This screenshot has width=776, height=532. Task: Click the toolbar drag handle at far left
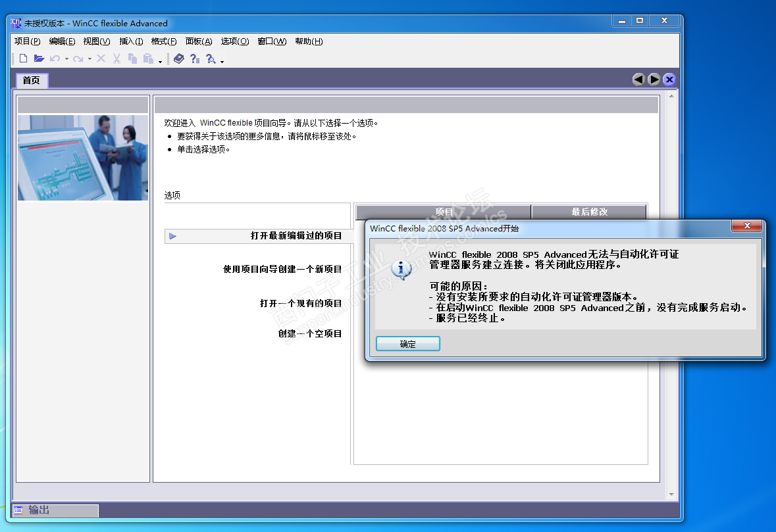(13, 59)
